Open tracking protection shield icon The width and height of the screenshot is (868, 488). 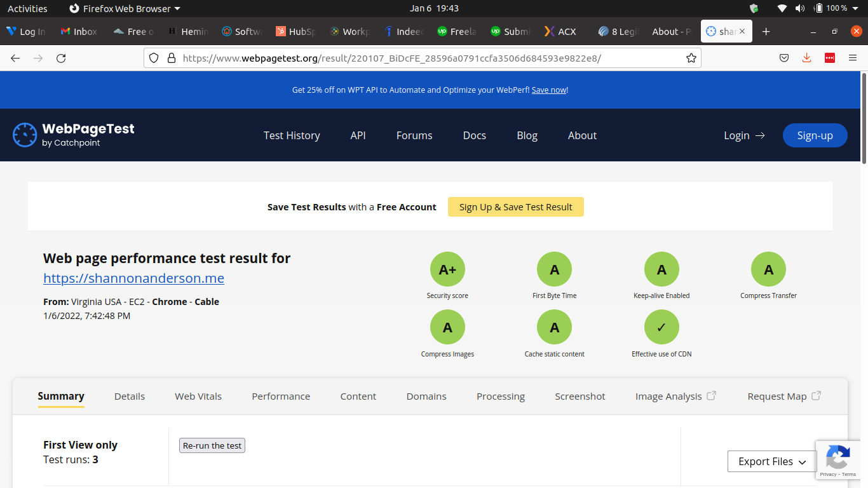coord(153,58)
